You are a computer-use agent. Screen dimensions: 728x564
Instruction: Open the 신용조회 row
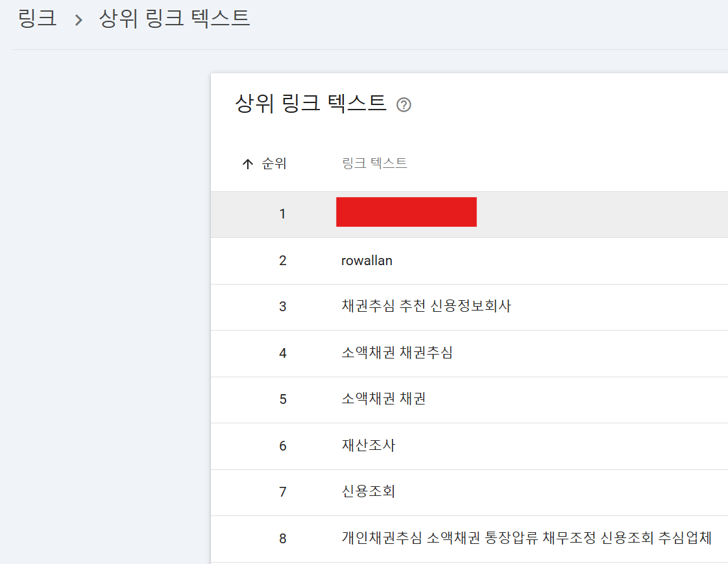click(469, 493)
